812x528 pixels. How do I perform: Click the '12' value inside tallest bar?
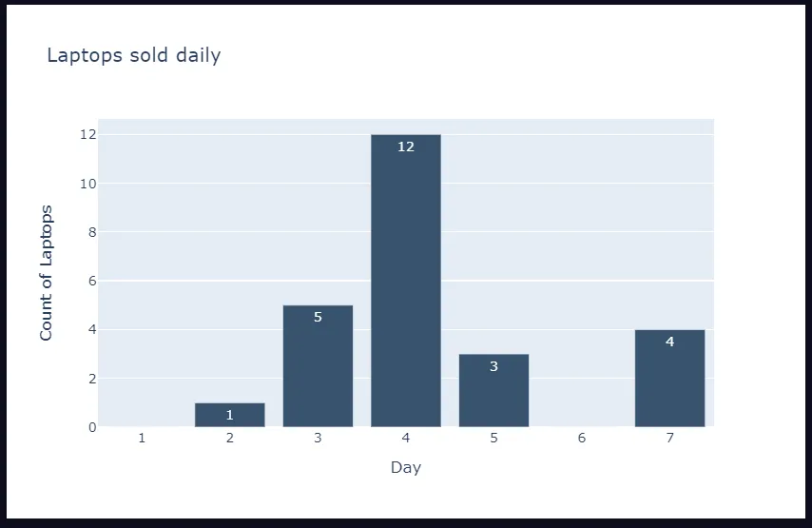pyautogui.click(x=406, y=147)
